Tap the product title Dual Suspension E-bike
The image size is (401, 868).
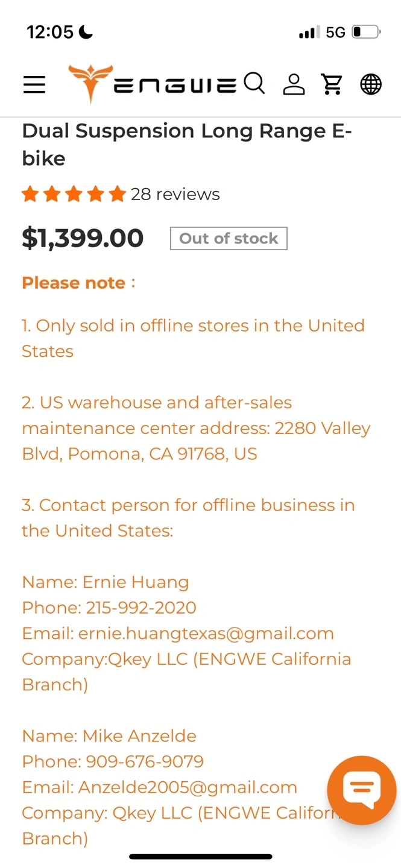click(187, 145)
